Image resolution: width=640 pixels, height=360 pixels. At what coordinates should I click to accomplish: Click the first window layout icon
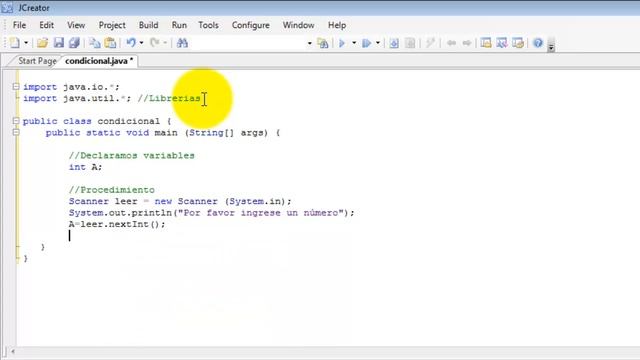click(486, 42)
